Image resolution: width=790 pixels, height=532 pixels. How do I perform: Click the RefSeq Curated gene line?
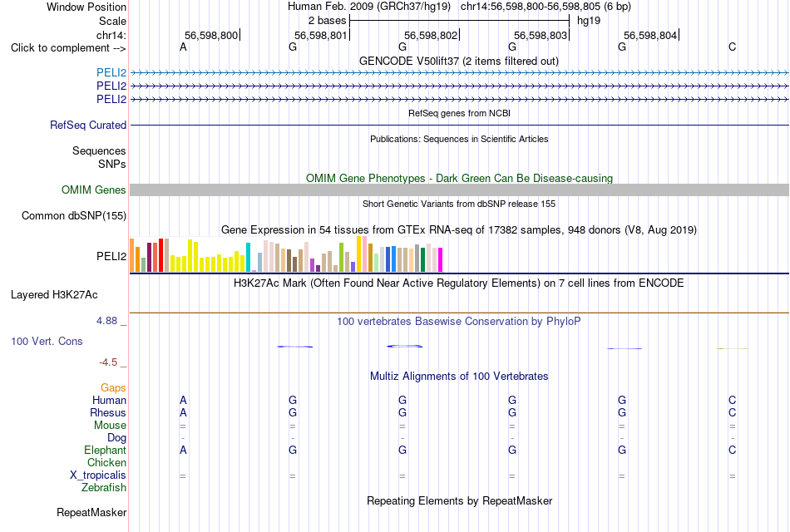pos(460,125)
